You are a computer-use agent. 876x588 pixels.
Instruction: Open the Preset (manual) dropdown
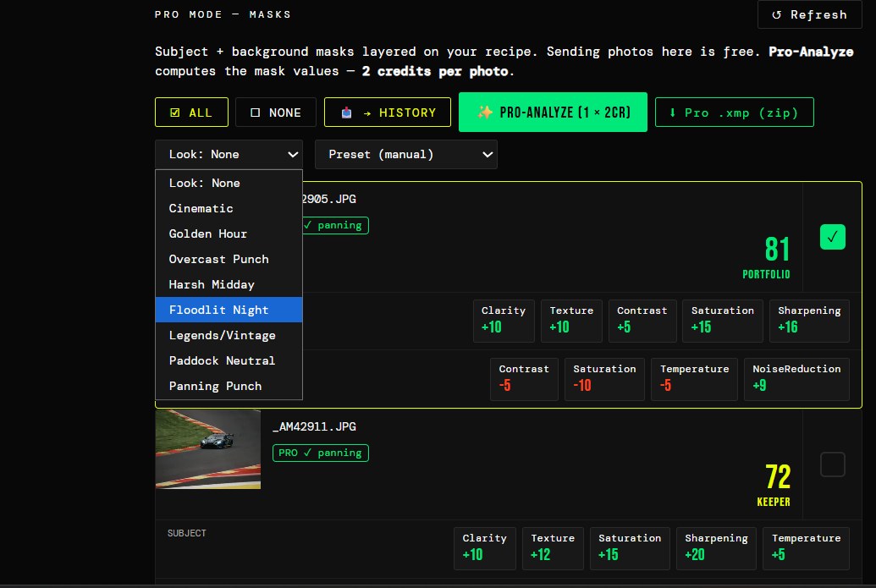pyautogui.click(x=406, y=155)
